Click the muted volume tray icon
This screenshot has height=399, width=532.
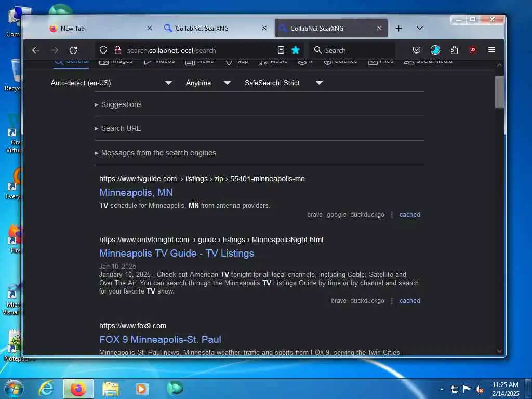pyautogui.click(x=480, y=389)
